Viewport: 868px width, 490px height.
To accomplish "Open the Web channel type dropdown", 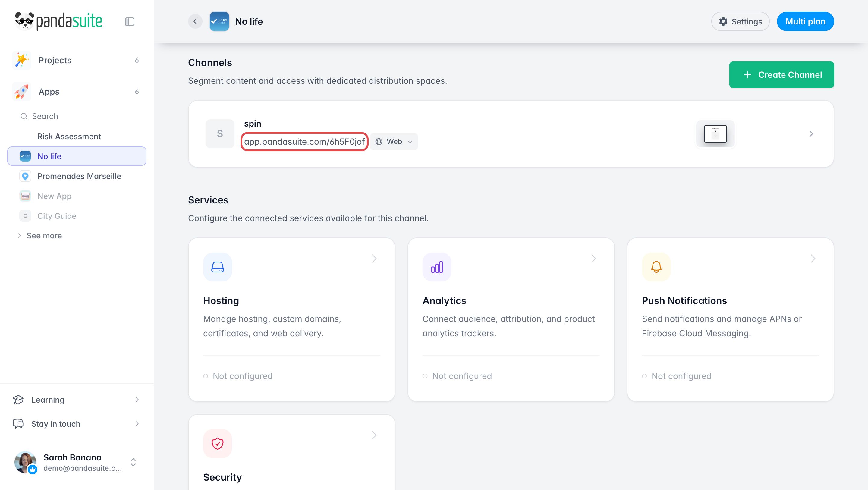I will 394,142.
